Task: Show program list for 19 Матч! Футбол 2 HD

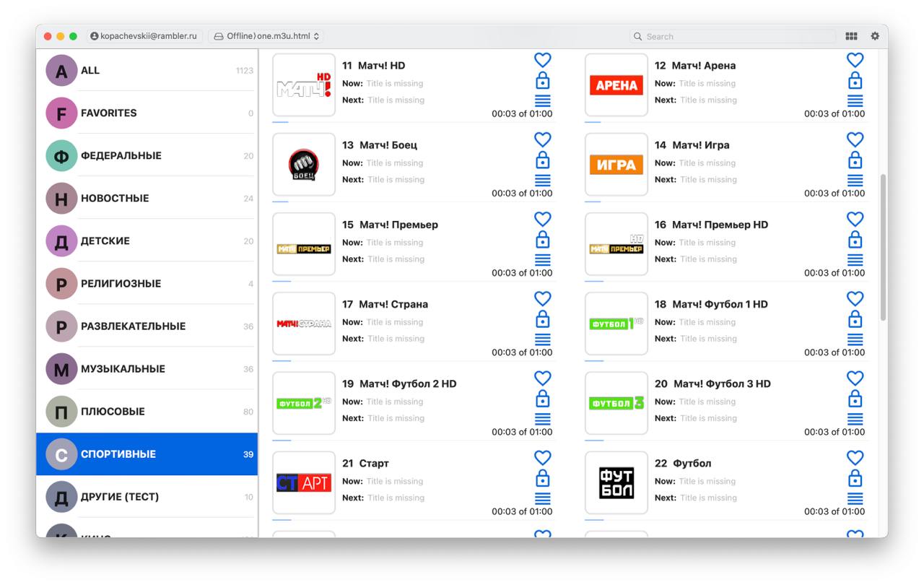Action: 543,419
